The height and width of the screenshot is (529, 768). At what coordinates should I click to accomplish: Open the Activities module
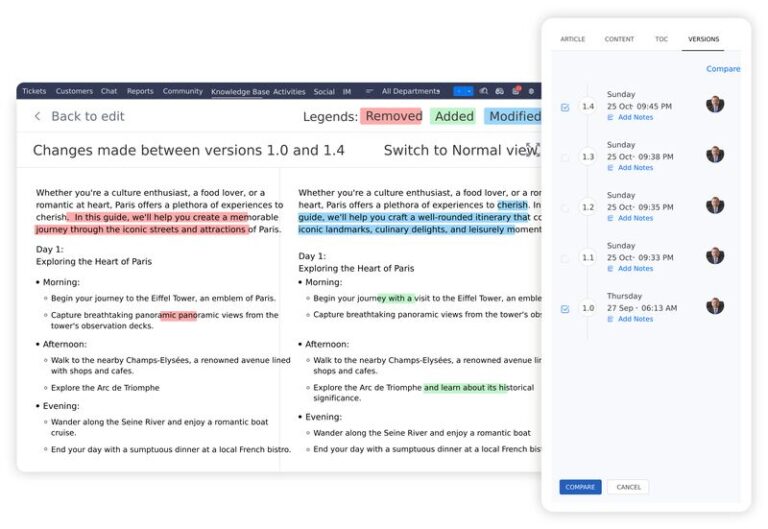289,92
